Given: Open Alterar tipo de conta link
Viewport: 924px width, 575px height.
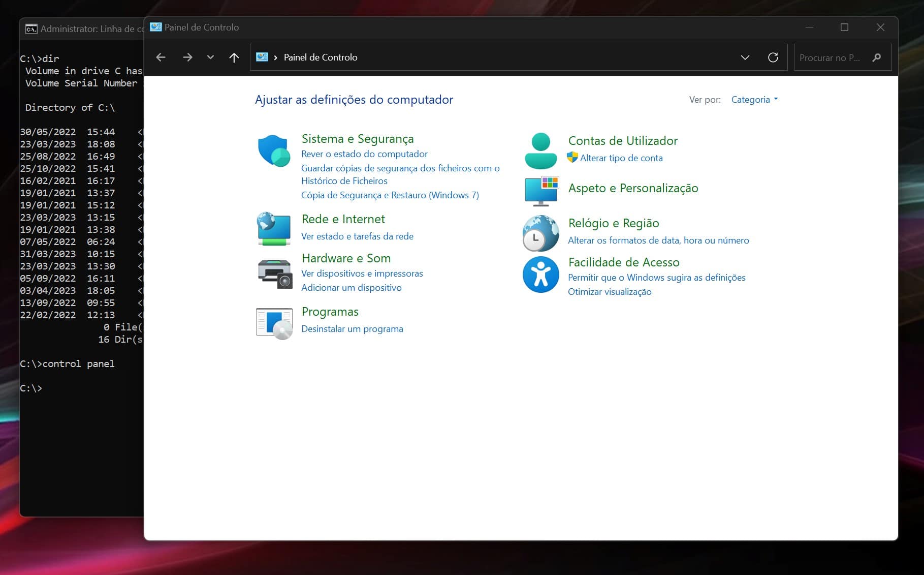Looking at the screenshot, I should (621, 158).
